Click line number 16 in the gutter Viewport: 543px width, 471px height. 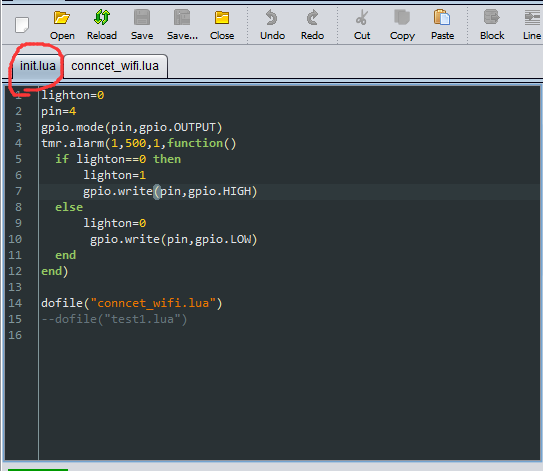[15, 335]
